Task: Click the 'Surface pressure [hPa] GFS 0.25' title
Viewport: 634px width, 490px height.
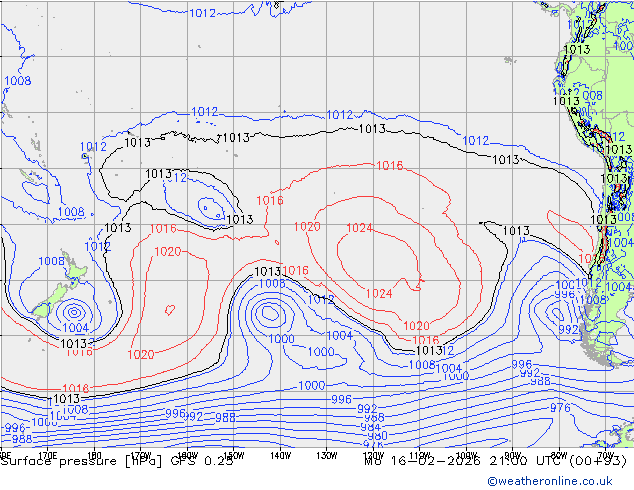Action: [117, 461]
